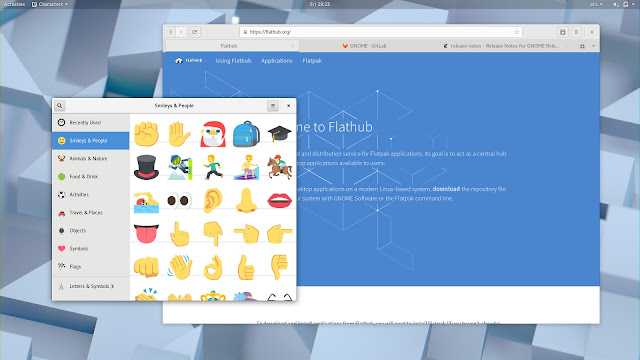Select the thumbs up emoji
This screenshot has width=640, height=360.
coord(246,267)
